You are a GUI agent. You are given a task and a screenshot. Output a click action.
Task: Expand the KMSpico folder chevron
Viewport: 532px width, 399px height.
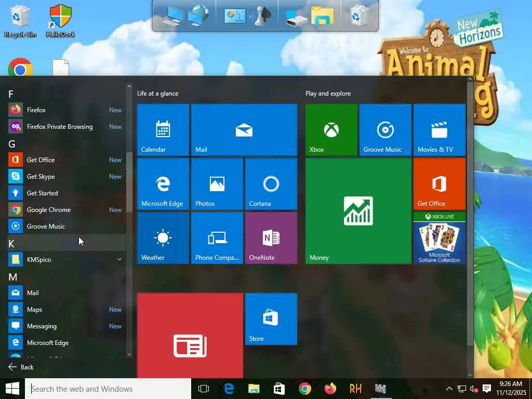[119, 260]
